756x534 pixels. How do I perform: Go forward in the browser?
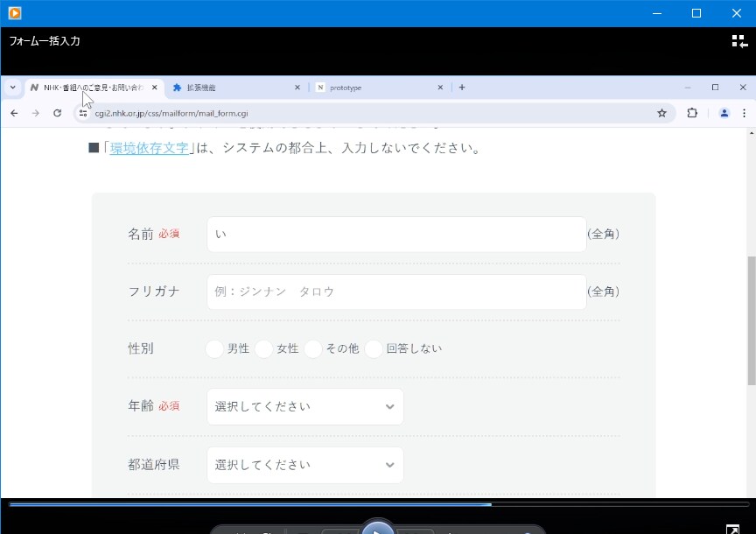pyautogui.click(x=36, y=113)
